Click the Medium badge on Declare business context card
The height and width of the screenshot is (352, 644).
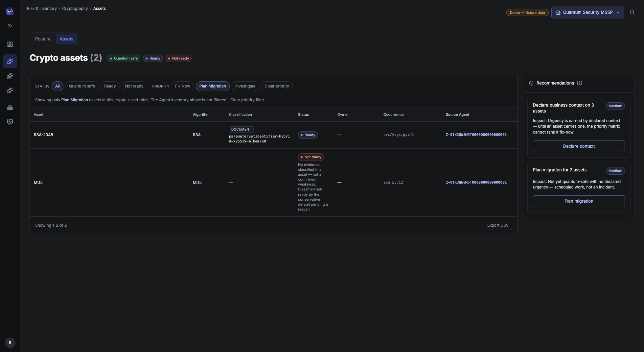(x=615, y=106)
